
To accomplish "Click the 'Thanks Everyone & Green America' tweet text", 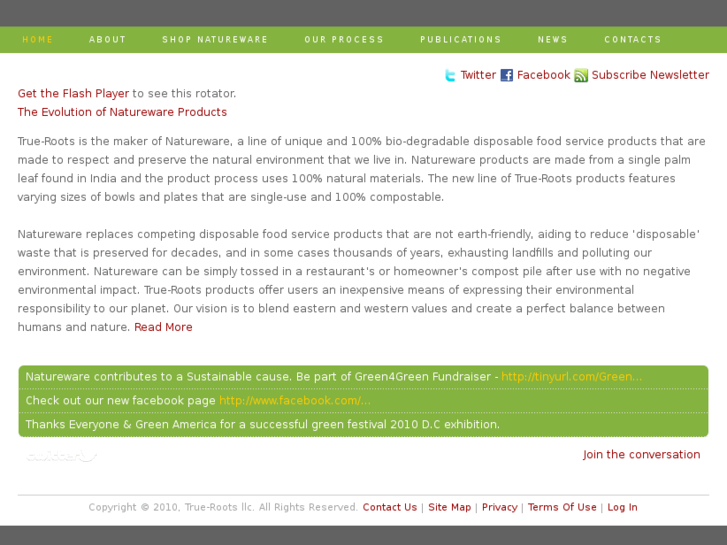I will [262, 424].
